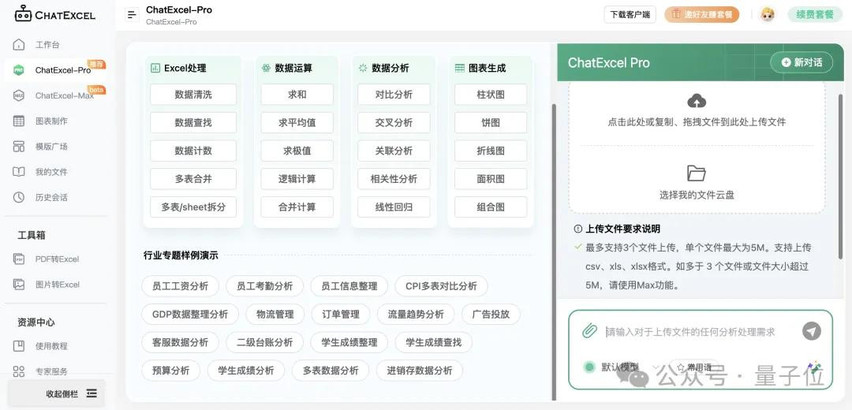The image size is (852, 410).
Task: Generate a 饼图 pie chart
Action: click(x=491, y=123)
